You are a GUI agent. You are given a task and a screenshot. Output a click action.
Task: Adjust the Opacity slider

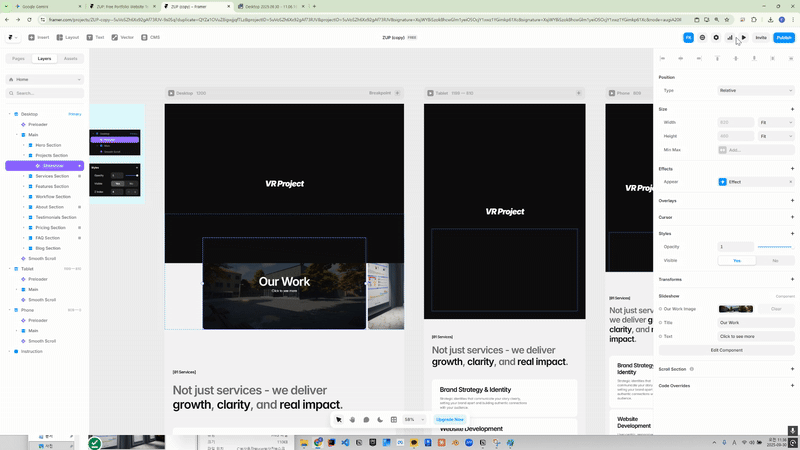774,246
